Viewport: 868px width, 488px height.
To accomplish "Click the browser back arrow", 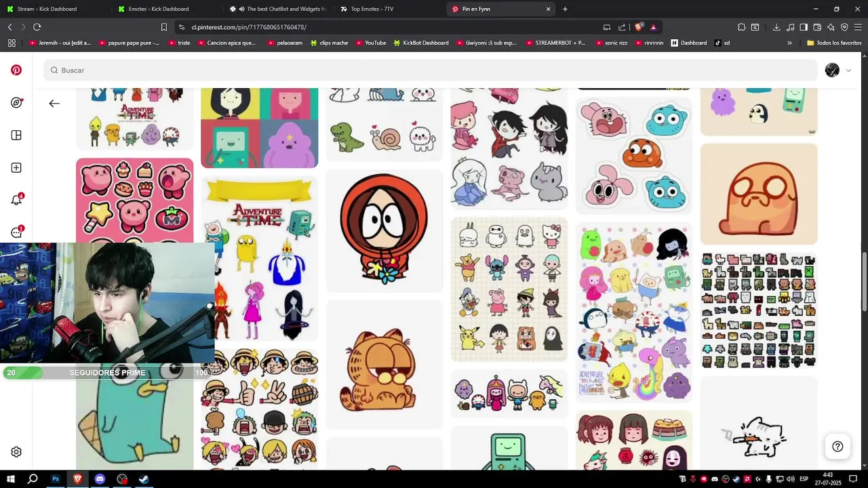I will point(9,27).
